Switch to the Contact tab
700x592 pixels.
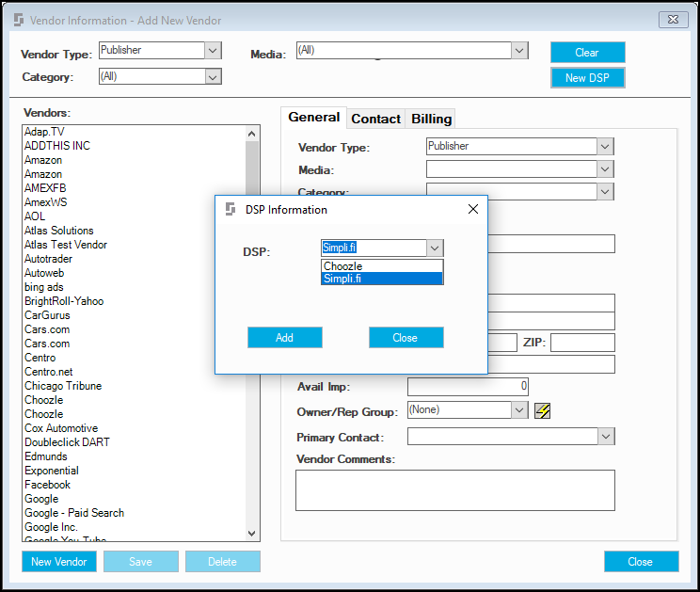tap(376, 119)
